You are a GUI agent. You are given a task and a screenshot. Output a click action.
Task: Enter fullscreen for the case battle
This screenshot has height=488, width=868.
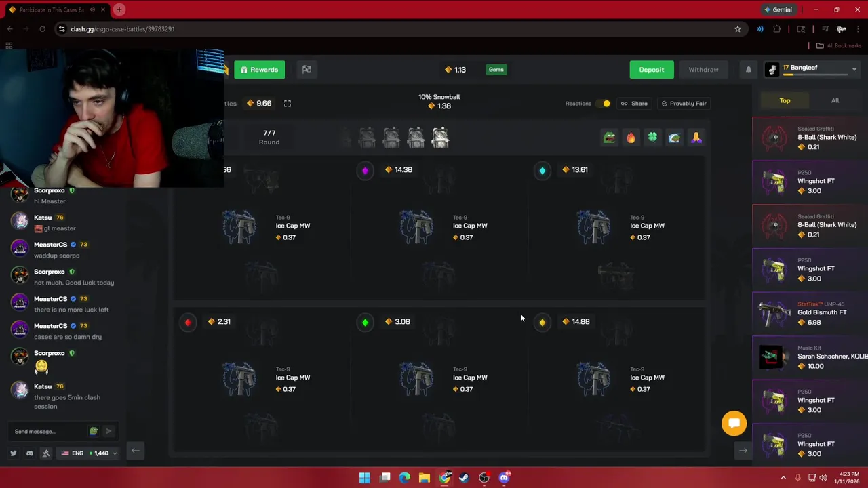pos(288,104)
